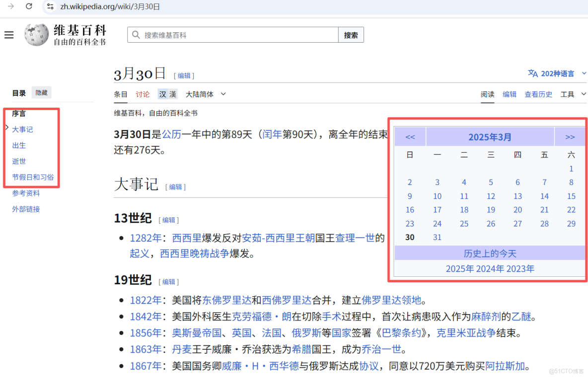This screenshot has width=588, height=378.
Task: Toggle 隐藏 to collapse the contents list
Action: point(41,92)
